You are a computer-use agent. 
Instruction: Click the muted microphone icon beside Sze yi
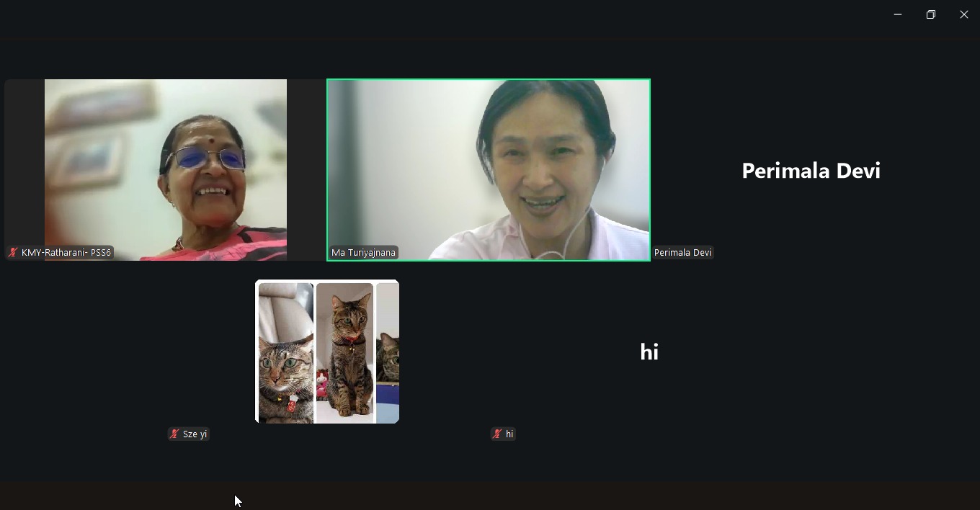point(174,434)
